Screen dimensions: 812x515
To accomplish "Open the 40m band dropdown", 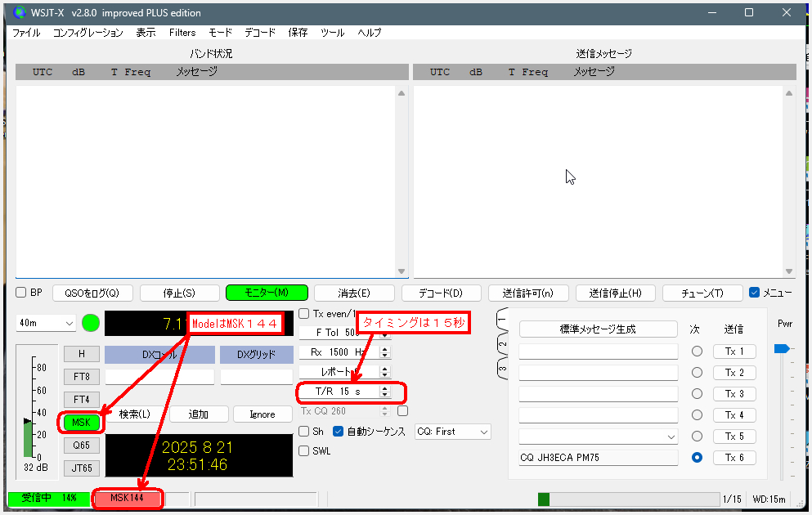I will tap(46, 323).
